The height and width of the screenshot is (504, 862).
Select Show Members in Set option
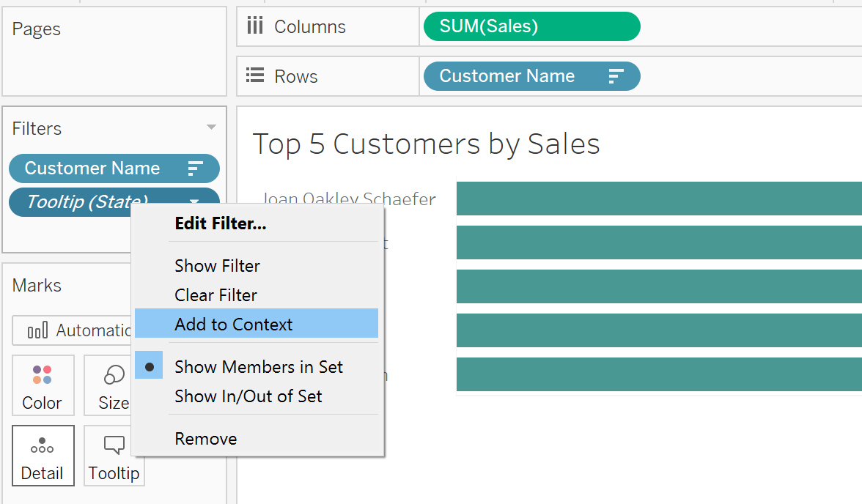click(x=257, y=366)
